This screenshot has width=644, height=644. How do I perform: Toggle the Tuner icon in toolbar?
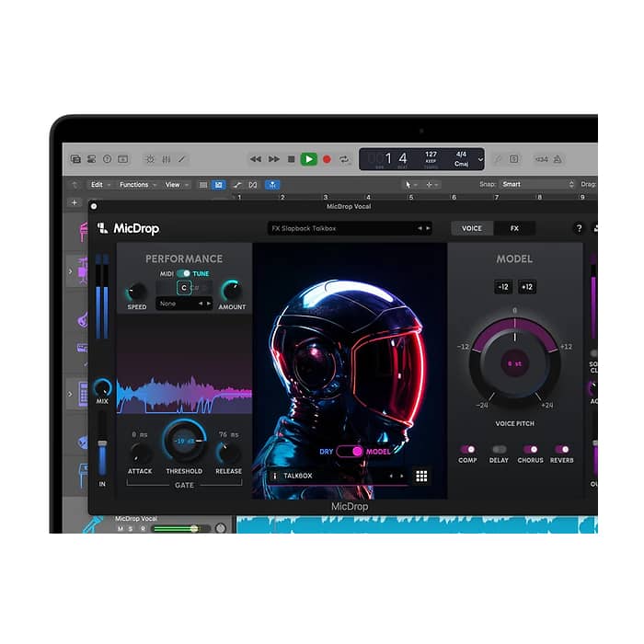tap(498, 159)
